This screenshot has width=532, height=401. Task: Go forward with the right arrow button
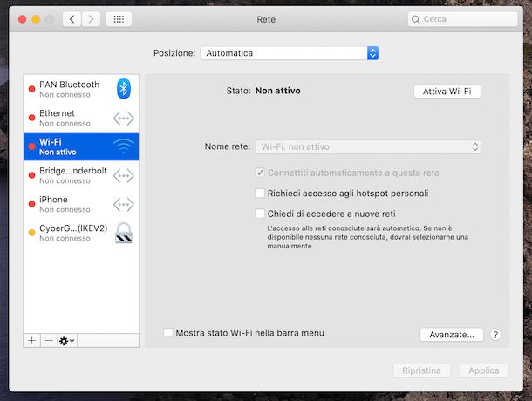pos(91,19)
